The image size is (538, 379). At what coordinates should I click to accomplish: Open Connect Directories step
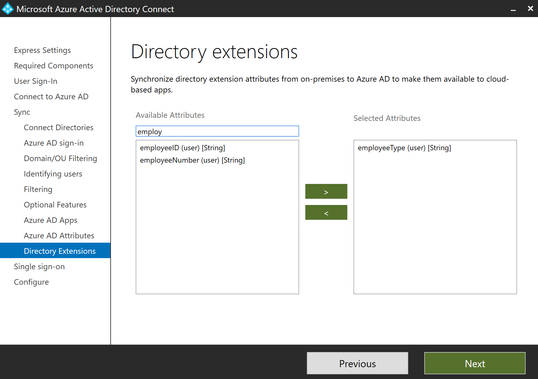point(58,127)
